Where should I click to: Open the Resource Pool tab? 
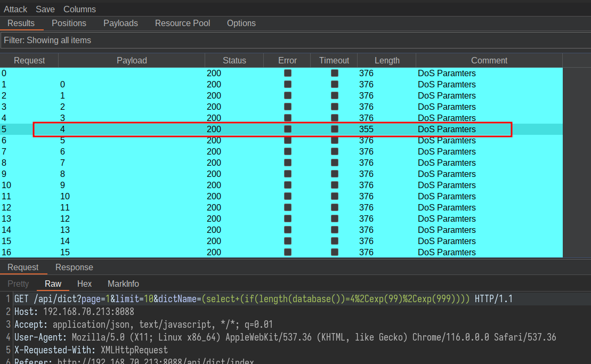(182, 23)
